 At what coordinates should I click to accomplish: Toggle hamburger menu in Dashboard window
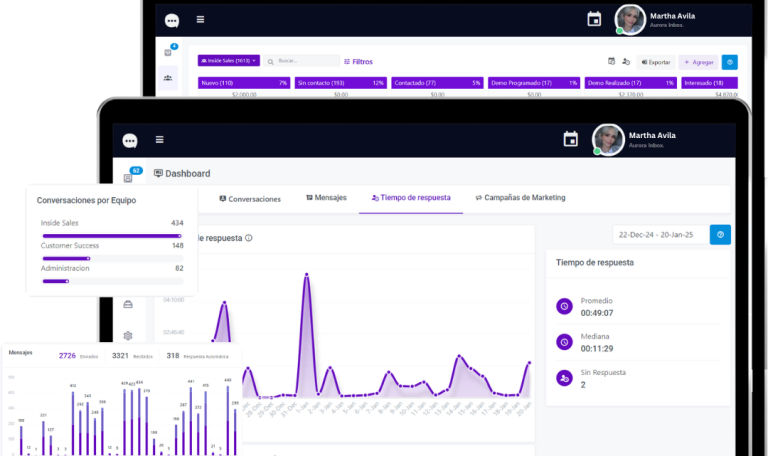coord(160,140)
